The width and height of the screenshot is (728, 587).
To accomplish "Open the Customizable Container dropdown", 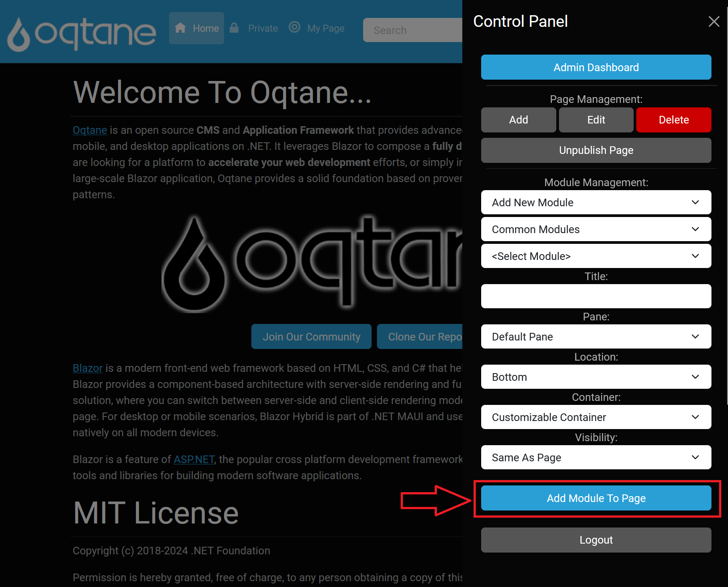I will click(x=596, y=417).
